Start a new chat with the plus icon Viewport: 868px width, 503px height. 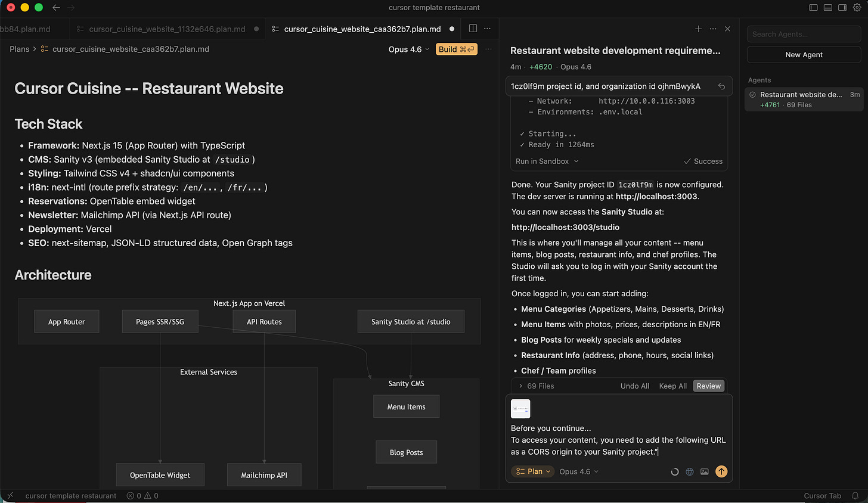point(698,29)
